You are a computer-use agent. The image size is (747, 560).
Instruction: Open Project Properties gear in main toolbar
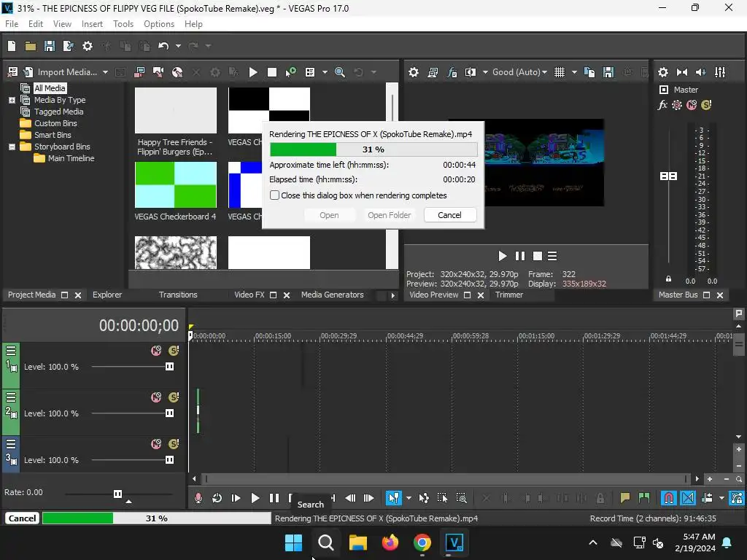coord(88,46)
